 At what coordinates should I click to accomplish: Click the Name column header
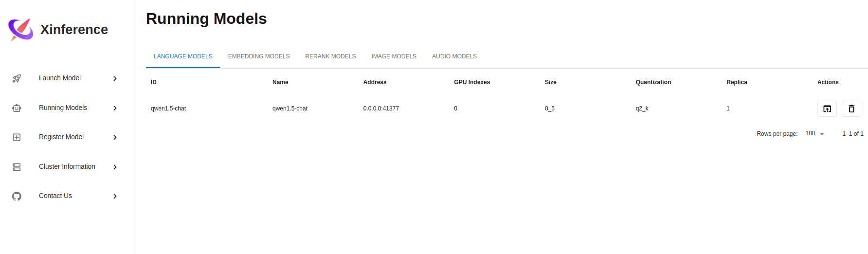point(280,82)
